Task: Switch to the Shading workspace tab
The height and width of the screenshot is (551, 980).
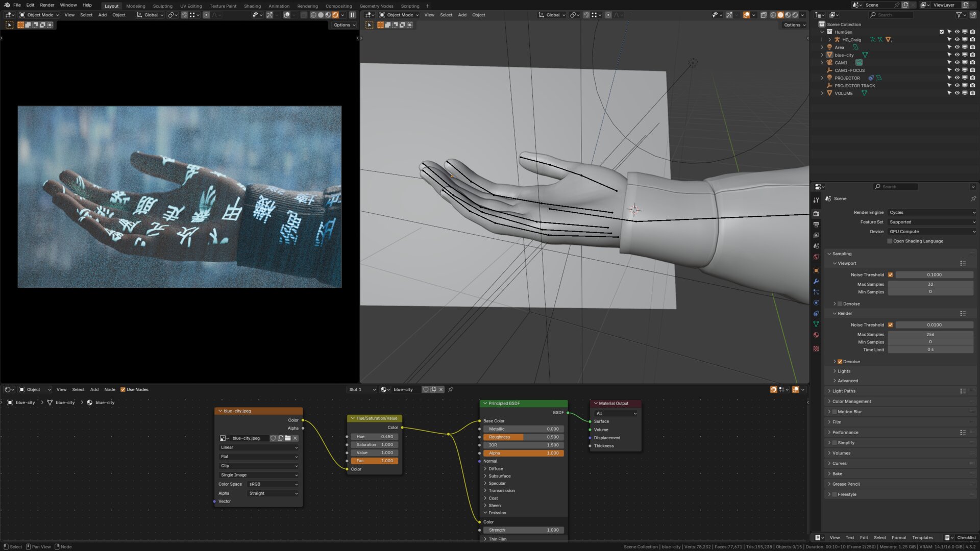Action: point(252,6)
